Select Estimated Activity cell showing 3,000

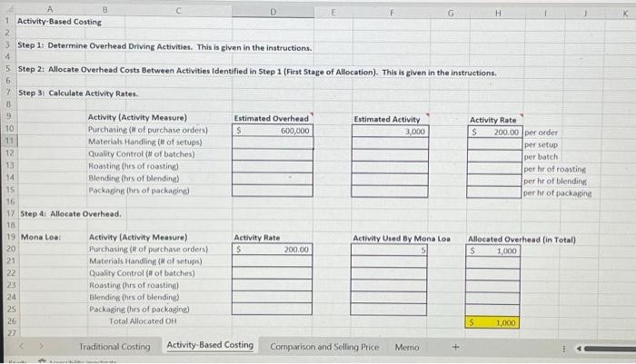pos(390,132)
